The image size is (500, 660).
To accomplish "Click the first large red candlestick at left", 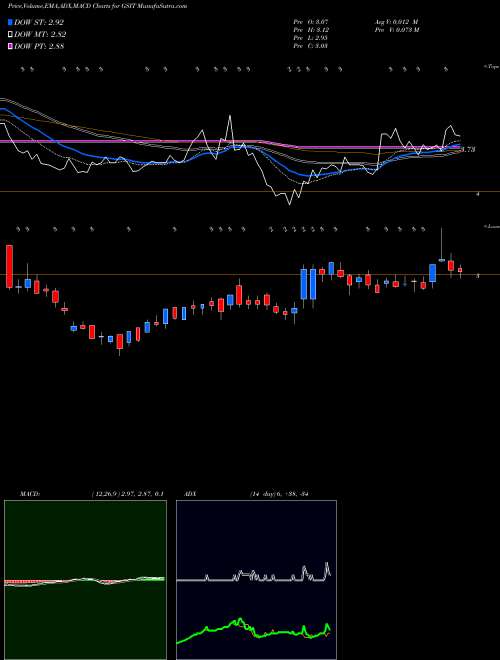I will [x=9, y=266].
